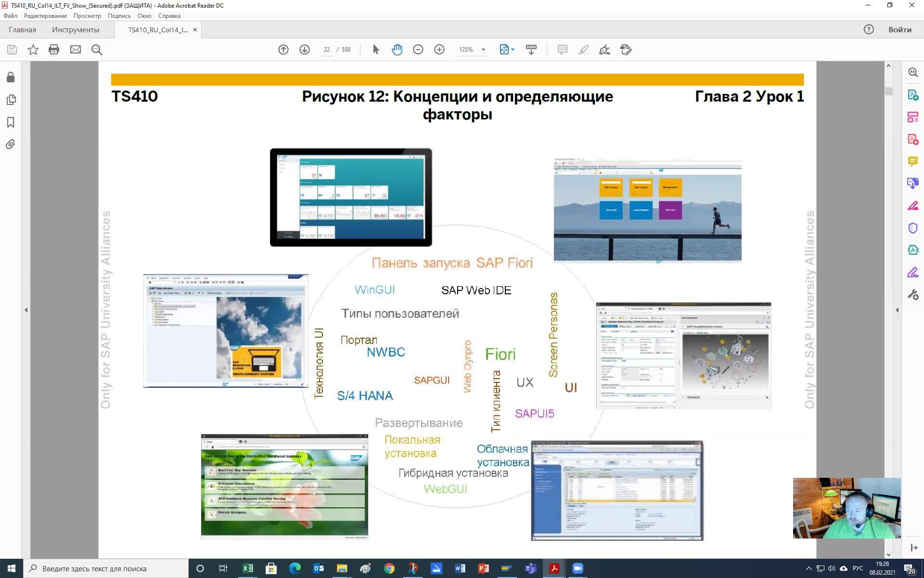The image size is (924, 578).
Task: Zoom out with the minus circle button
Action: 418,50
